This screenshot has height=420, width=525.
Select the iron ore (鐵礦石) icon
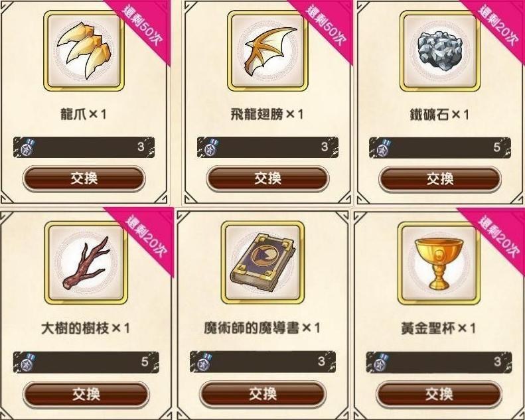tap(440, 51)
